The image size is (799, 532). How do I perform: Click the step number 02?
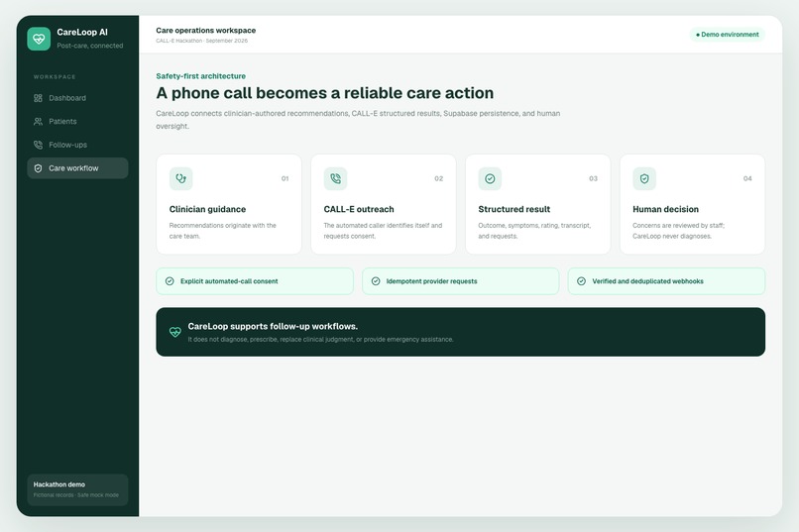coord(439,178)
